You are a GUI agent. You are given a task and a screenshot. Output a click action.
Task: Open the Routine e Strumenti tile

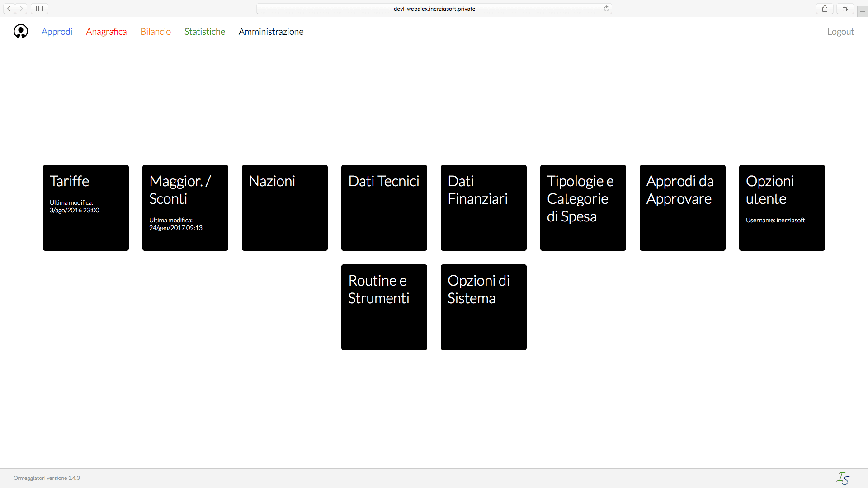[x=384, y=307]
